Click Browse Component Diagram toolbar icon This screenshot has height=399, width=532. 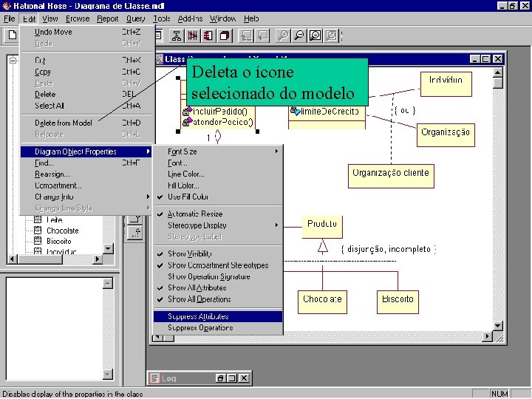tap(208, 35)
